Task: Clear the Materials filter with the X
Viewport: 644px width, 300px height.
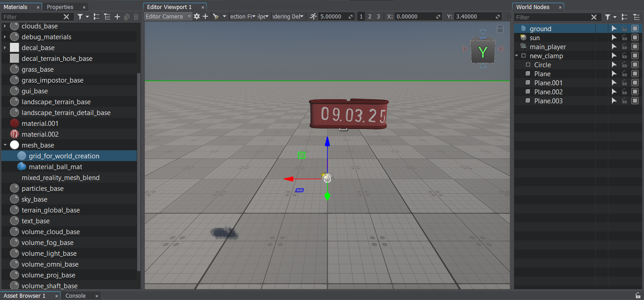Action: click(x=66, y=17)
